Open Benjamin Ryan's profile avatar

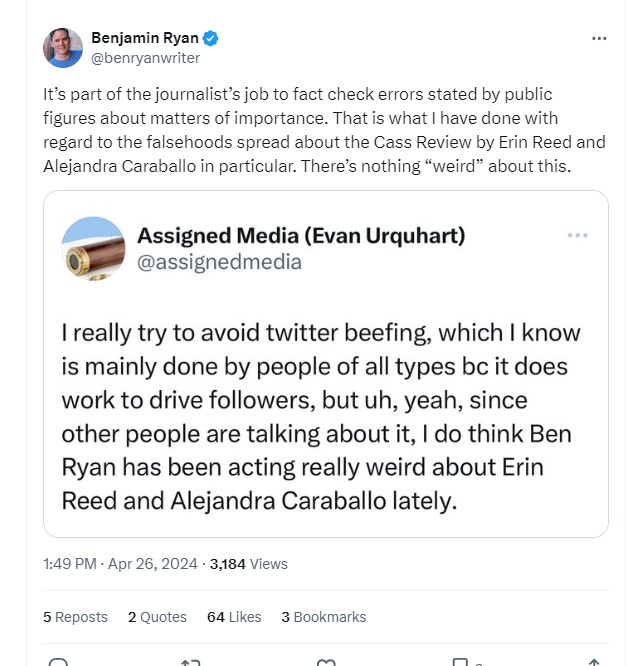pos(63,48)
